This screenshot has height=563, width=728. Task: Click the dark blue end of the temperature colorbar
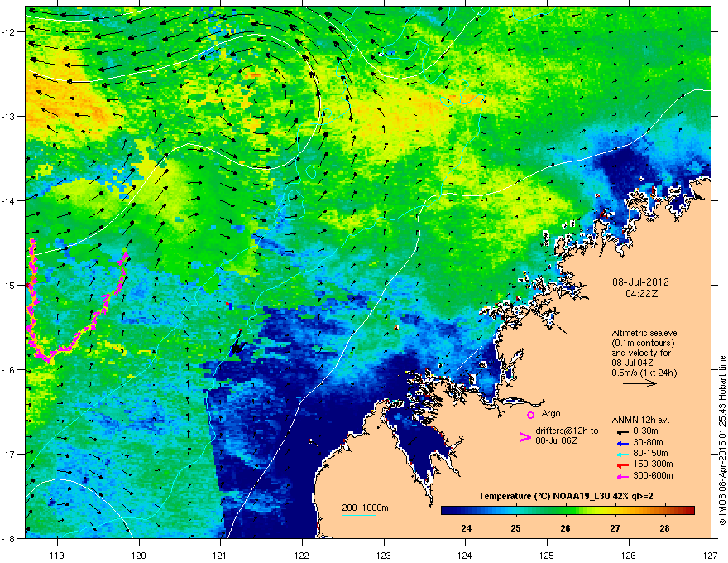click(448, 511)
